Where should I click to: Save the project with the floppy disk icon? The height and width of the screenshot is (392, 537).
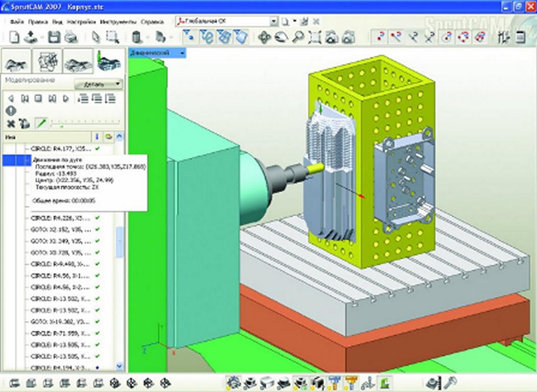point(54,37)
